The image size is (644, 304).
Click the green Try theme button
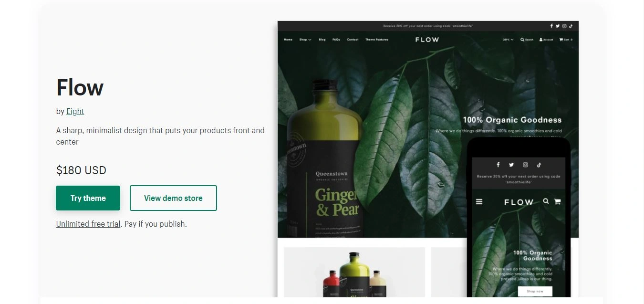pyautogui.click(x=88, y=198)
